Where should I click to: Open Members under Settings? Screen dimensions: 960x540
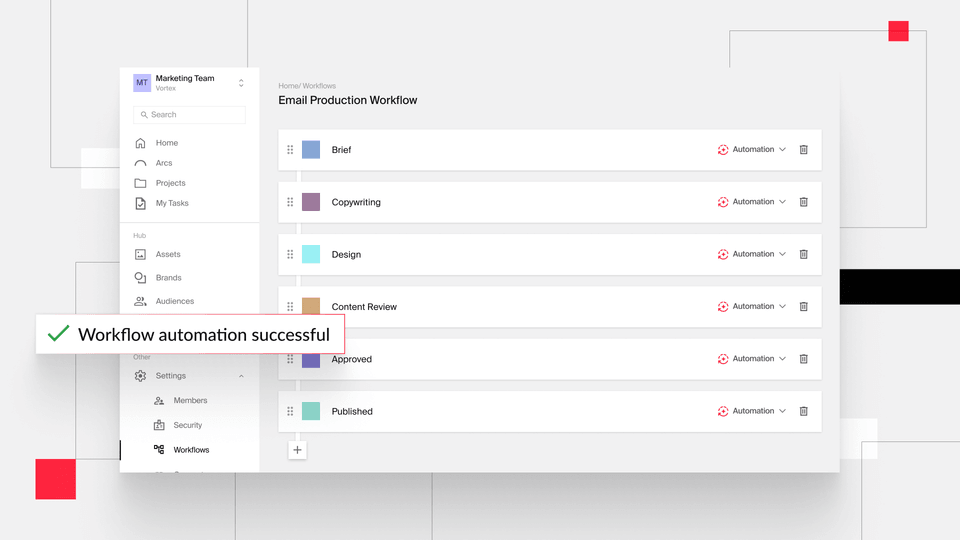coord(190,400)
